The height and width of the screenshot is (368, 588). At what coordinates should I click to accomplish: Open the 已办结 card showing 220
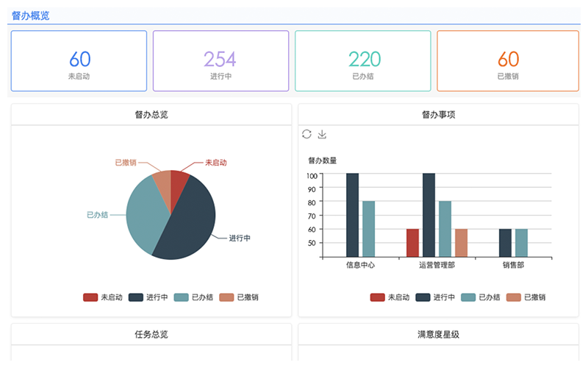[x=363, y=61]
